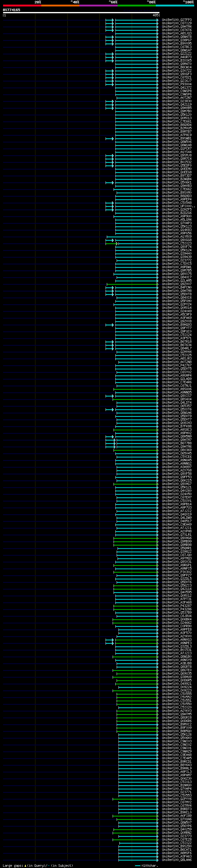The height and width of the screenshot is (868, 197).
Task: Select hit label UniRef100_B6CAT1
Action: click(x=177, y=850)
